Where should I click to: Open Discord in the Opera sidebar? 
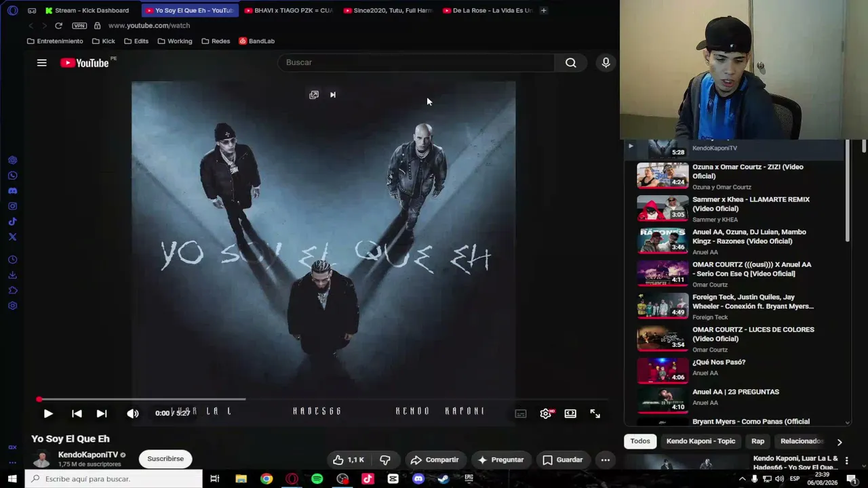[x=12, y=191]
